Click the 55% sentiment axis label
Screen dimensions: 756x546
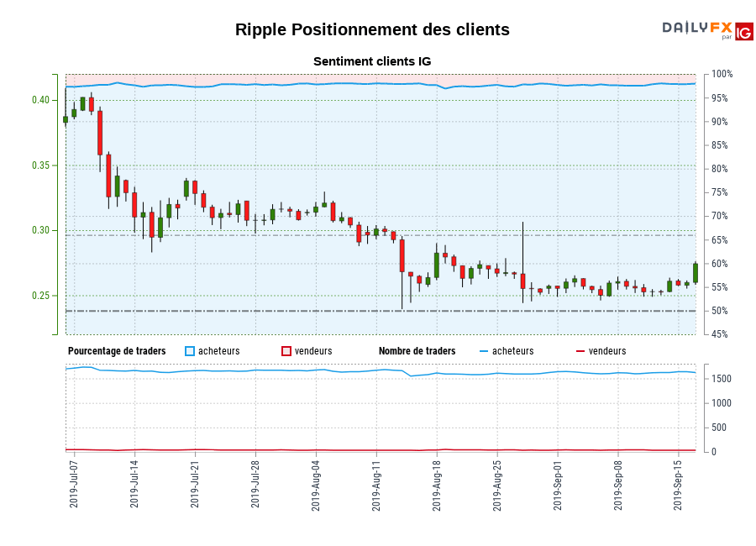click(720, 287)
